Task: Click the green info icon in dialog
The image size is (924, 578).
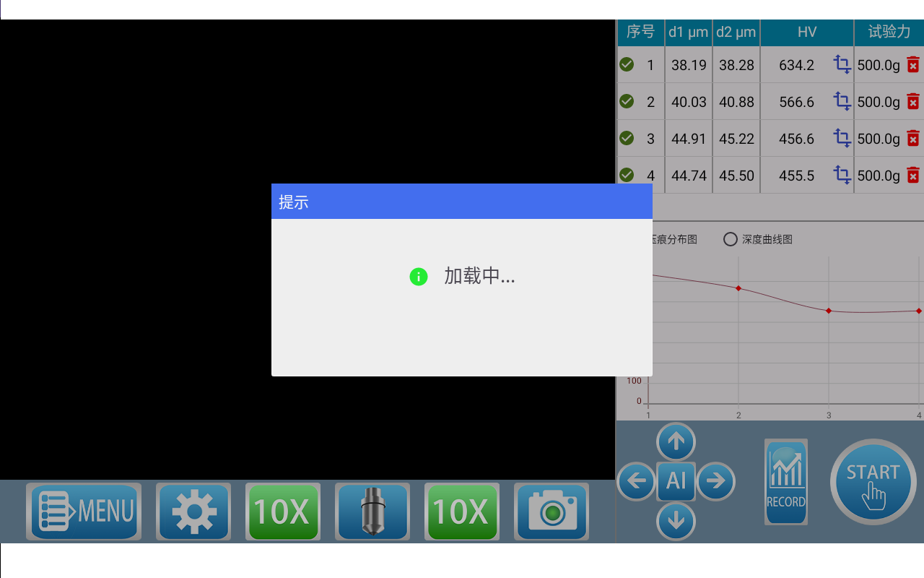Action: coord(419,276)
